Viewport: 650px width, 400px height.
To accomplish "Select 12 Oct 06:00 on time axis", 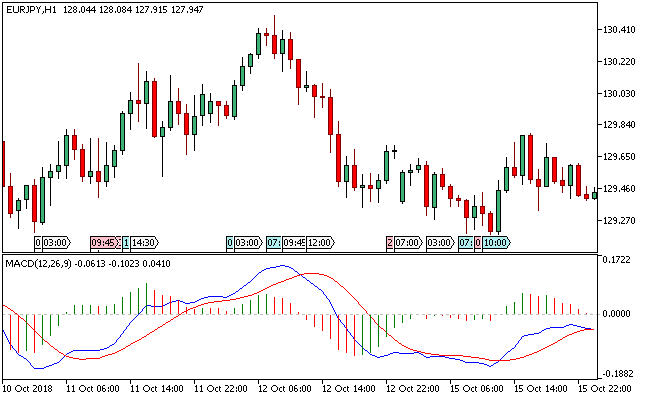I will click(283, 388).
